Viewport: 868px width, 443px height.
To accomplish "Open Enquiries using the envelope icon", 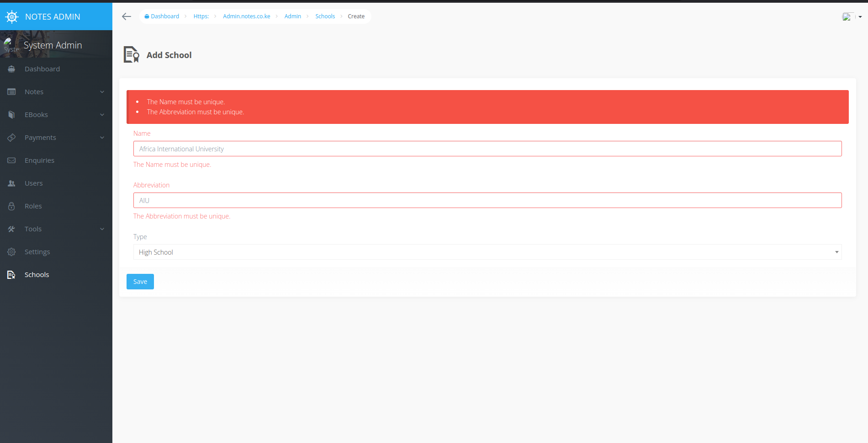I will (x=11, y=160).
